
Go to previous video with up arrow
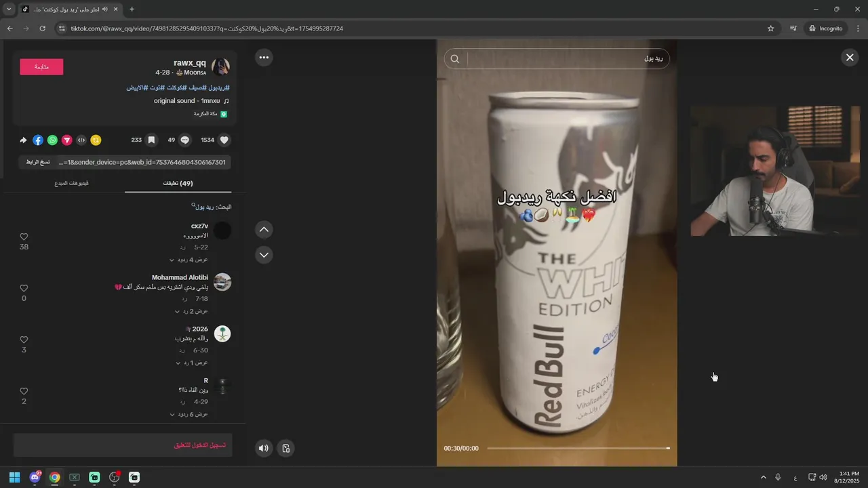(x=264, y=230)
